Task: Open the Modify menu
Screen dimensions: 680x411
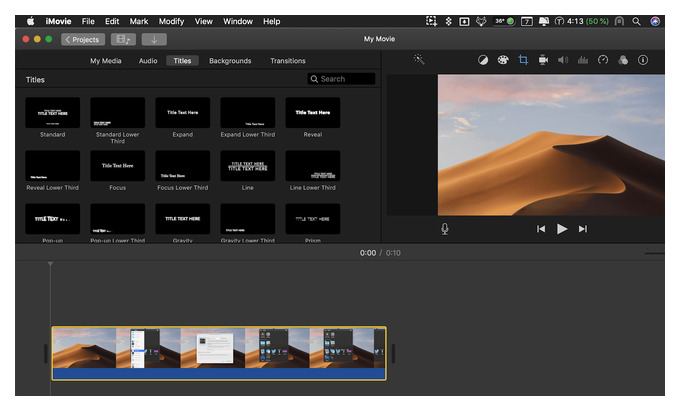Action: point(171,21)
